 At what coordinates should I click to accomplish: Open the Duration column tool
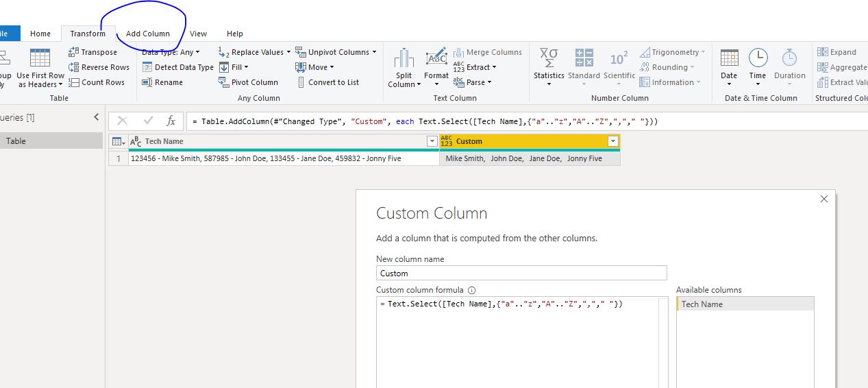790,69
